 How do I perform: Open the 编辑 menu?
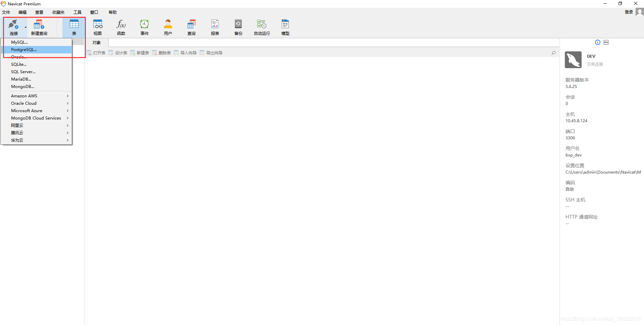coord(22,12)
